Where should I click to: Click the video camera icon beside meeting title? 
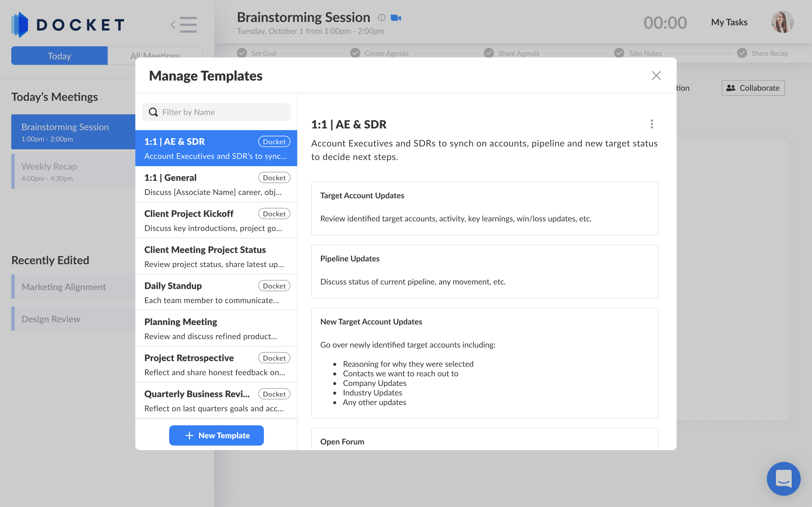pyautogui.click(x=396, y=18)
